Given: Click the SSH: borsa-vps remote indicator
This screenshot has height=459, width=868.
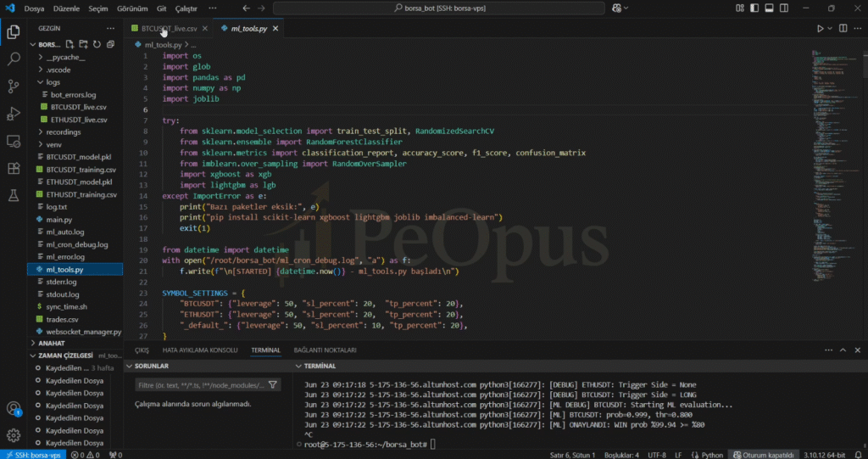Looking at the screenshot, I should pyautogui.click(x=32, y=454).
